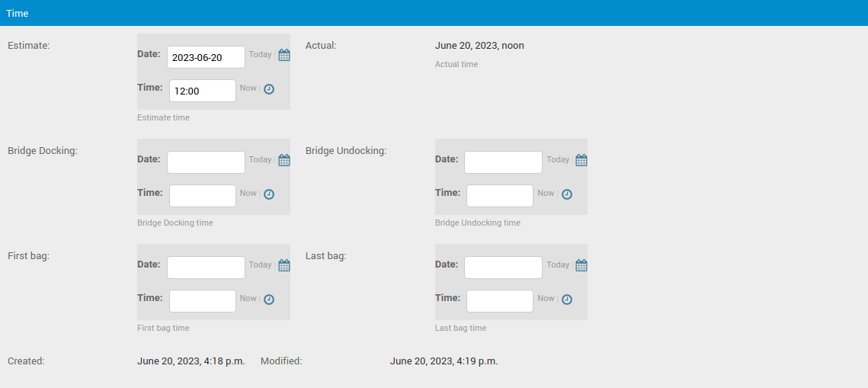Click the empty Bridge Docking date field
868x388 pixels.
pos(206,162)
